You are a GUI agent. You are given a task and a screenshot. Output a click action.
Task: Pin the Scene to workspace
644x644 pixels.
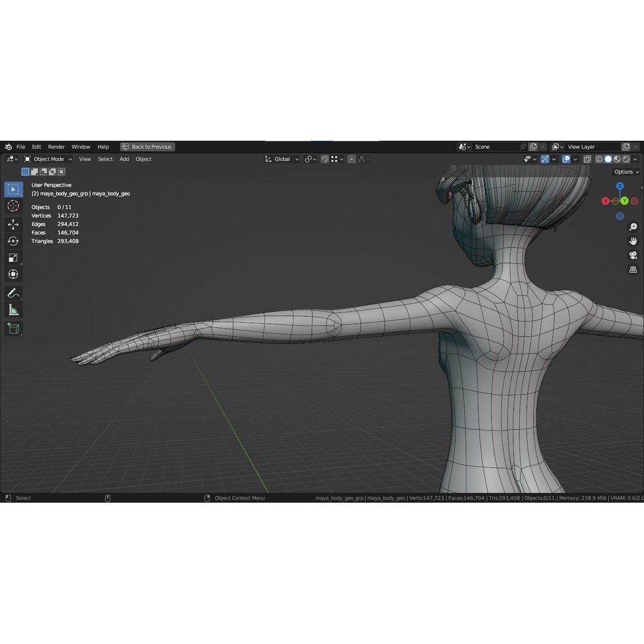[x=522, y=147]
